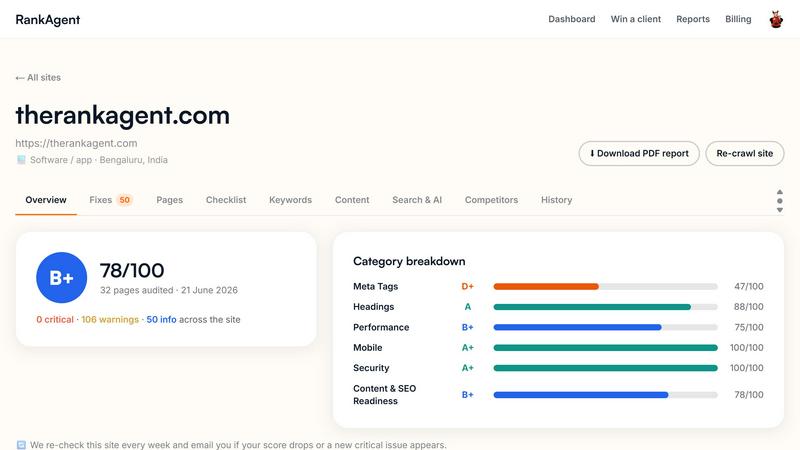Click the Mobile 100/100 score
The height and width of the screenshot is (450, 800).
click(x=746, y=347)
